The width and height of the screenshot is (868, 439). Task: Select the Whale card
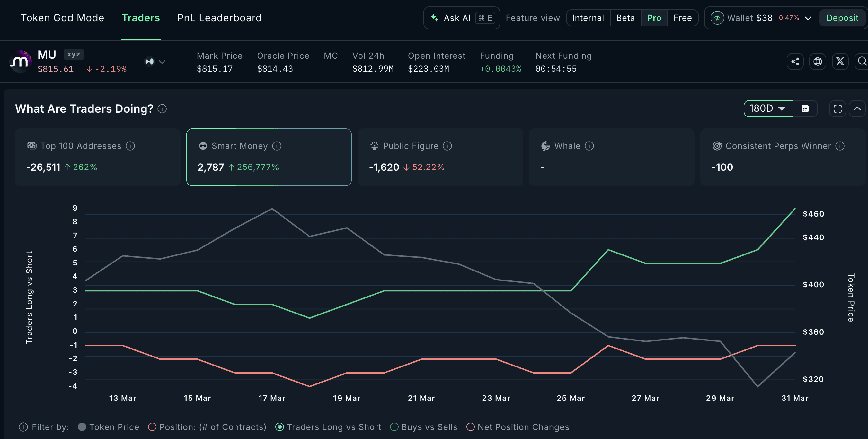pyautogui.click(x=611, y=157)
